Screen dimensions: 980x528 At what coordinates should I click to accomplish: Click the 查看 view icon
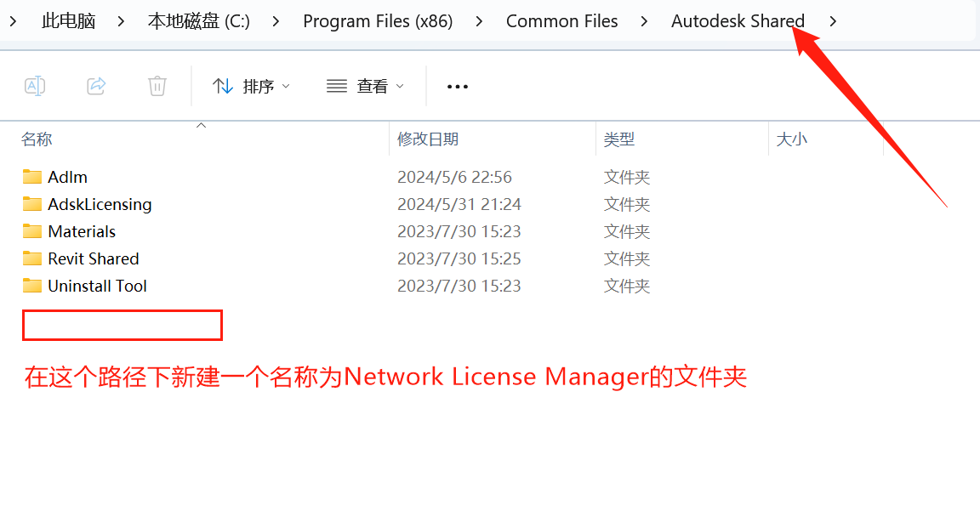pyautogui.click(x=335, y=85)
